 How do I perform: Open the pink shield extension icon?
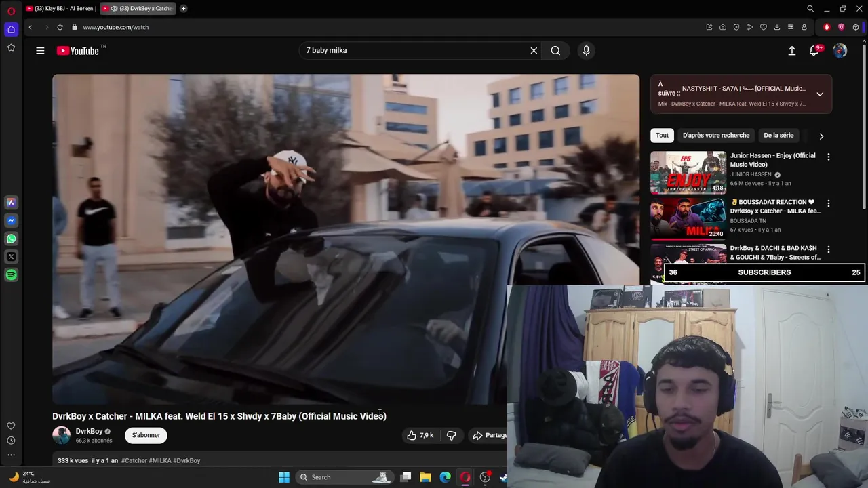pyautogui.click(x=842, y=27)
